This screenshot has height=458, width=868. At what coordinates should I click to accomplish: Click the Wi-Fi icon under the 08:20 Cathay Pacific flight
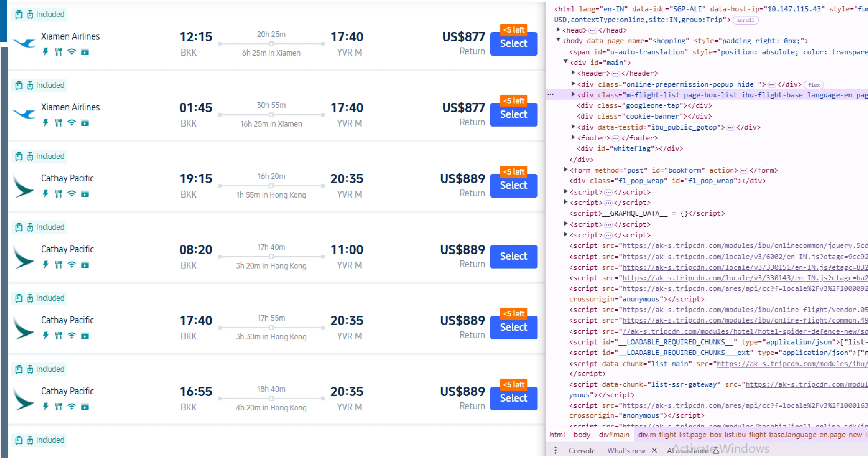point(71,264)
